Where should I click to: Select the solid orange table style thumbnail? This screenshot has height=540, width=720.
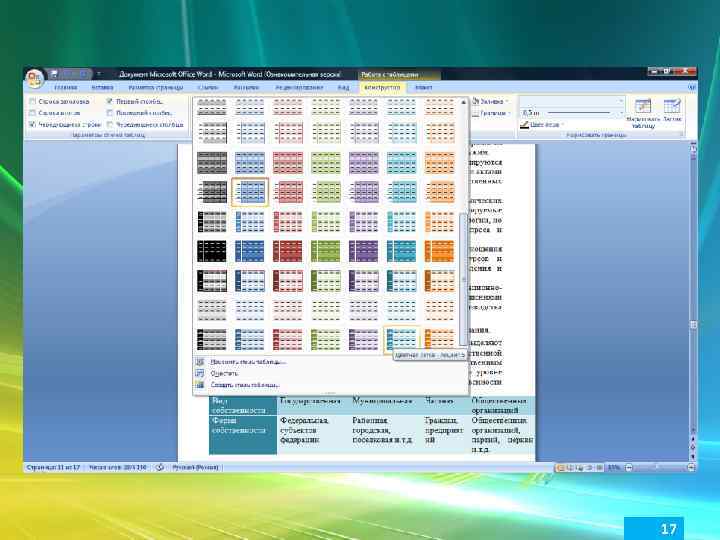[439, 251]
